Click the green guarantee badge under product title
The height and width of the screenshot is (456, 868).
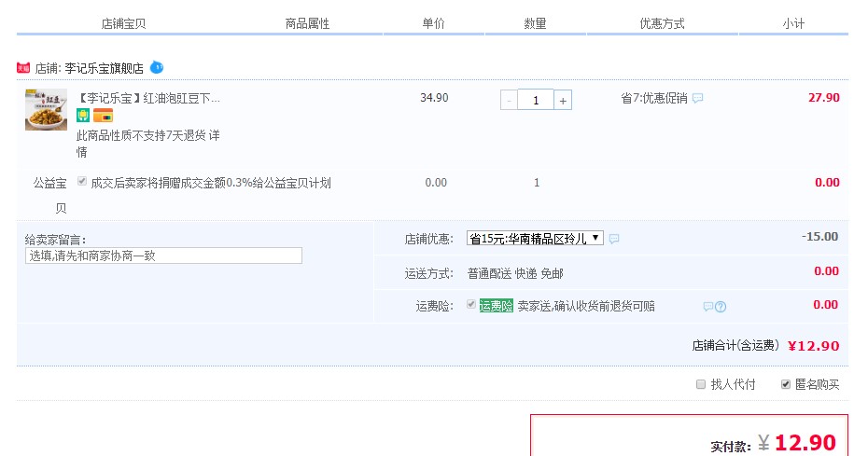pyautogui.click(x=83, y=115)
